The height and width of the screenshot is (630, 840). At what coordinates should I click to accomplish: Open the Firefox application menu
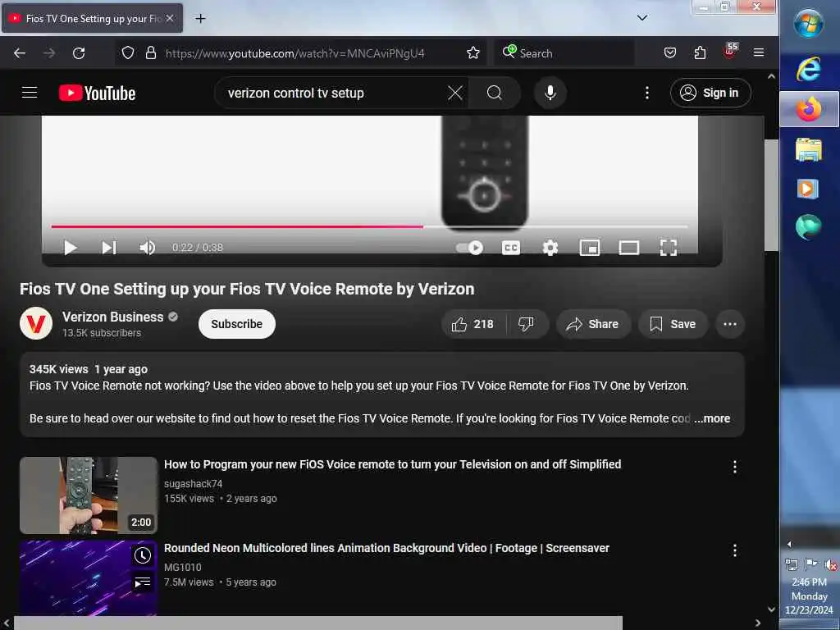pyautogui.click(x=759, y=53)
